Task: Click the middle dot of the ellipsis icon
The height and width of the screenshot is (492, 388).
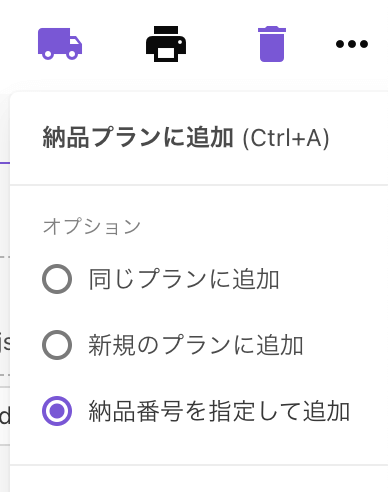Action: pyautogui.click(x=352, y=44)
